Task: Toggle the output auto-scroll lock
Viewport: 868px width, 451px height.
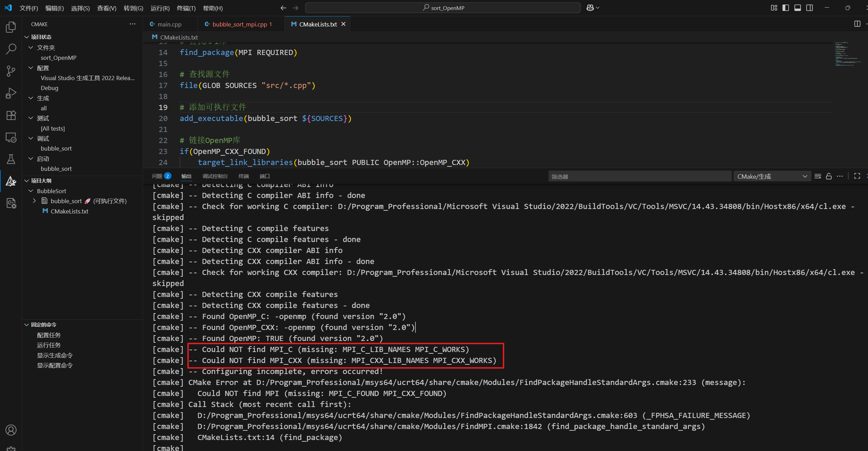Action: (828, 176)
